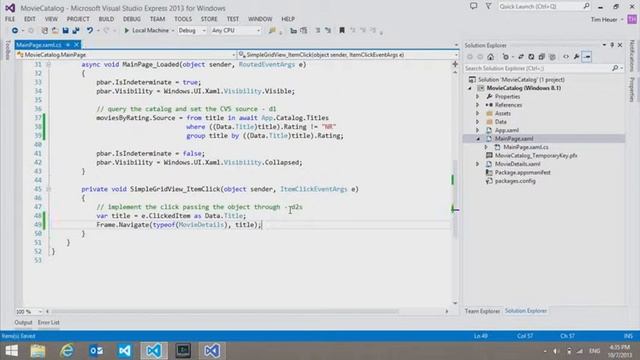Refresh Solution Explorer with the refresh icon

click(x=531, y=57)
